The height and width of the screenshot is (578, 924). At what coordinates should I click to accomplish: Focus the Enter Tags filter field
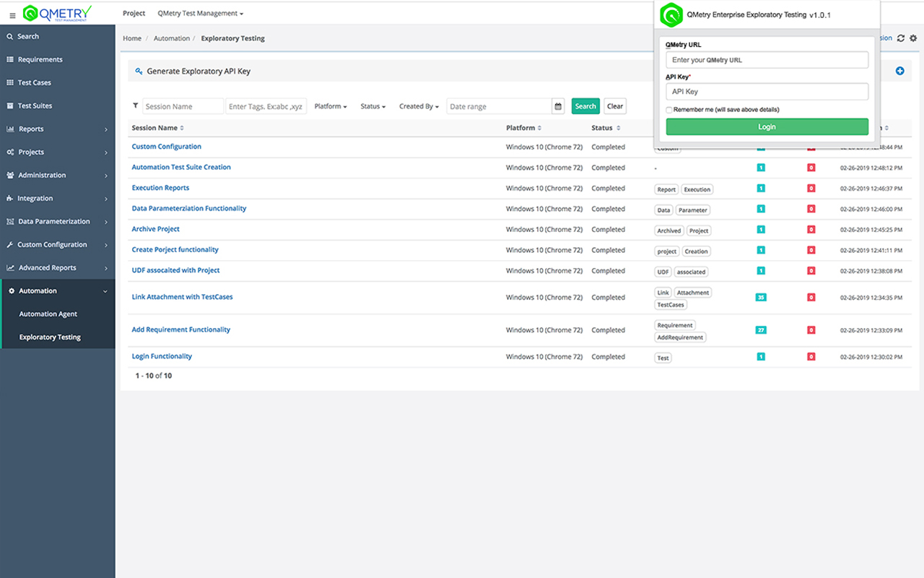(x=266, y=106)
